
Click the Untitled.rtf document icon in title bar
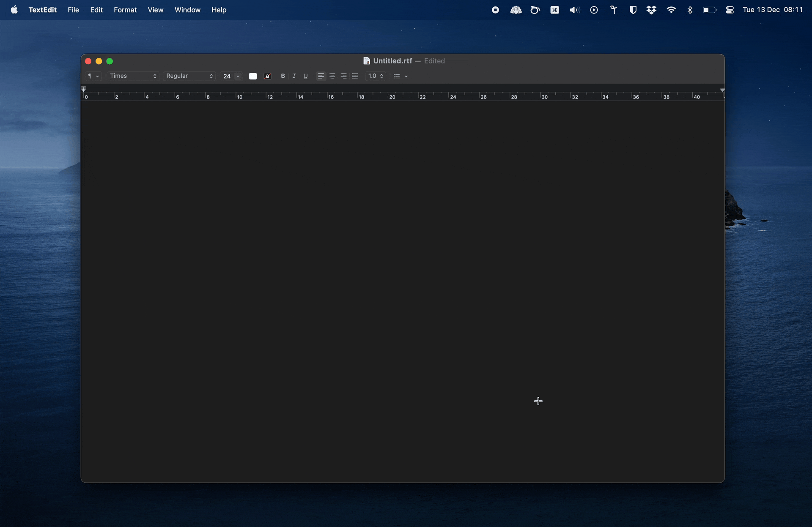tap(367, 61)
